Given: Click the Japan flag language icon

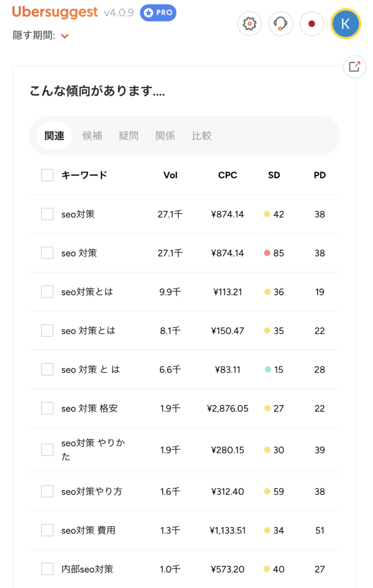Looking at the screenshot, I should 312,24.
